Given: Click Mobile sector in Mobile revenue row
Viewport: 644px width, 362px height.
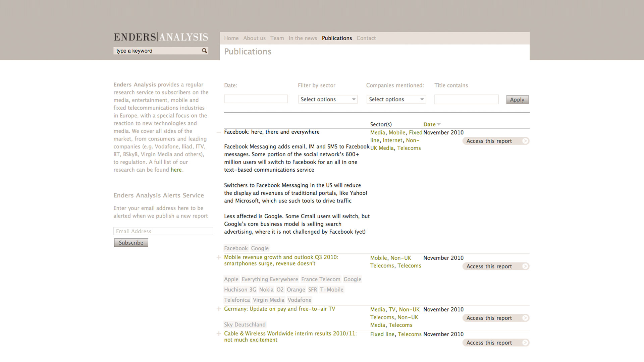Looking at the screenshot, I should tap(379, 258).
